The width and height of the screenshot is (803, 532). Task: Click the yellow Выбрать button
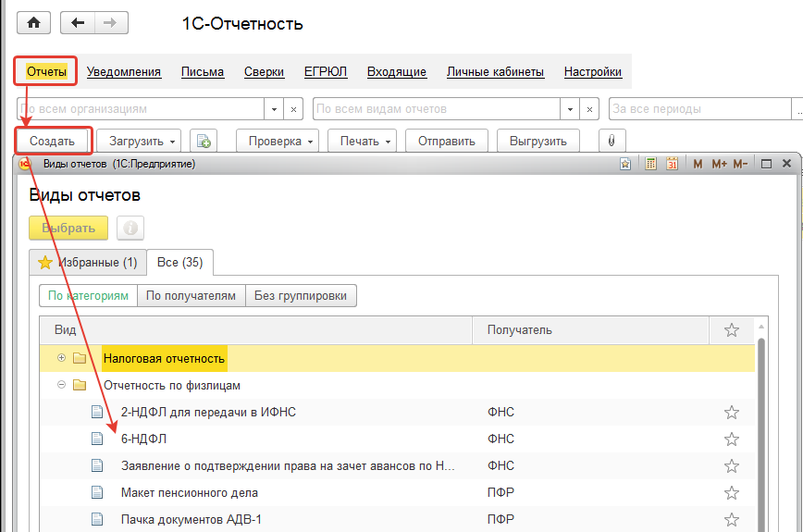[68, 228]
